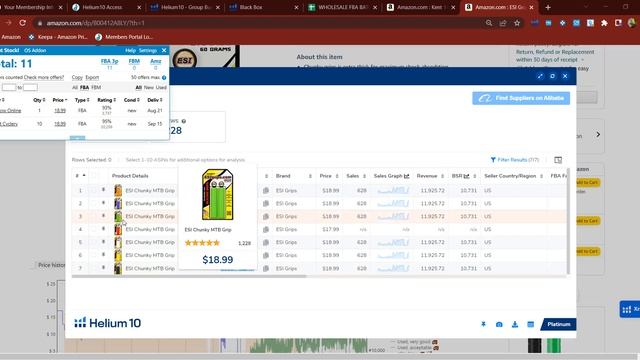The image size is (640, 360).
Task: Click the pin icon in Helium 10 footer
Action: tap(483, 324)
